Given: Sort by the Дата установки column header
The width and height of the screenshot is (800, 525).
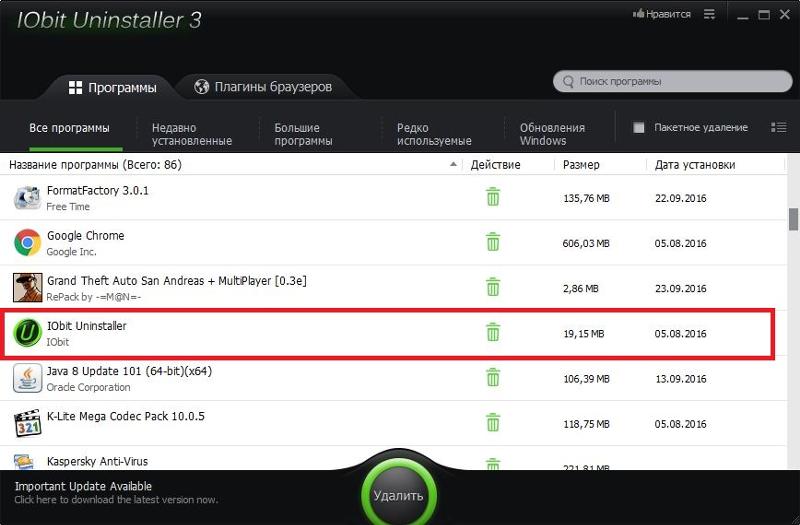Looking at the screenshot, I should click(x=695, y=165).
